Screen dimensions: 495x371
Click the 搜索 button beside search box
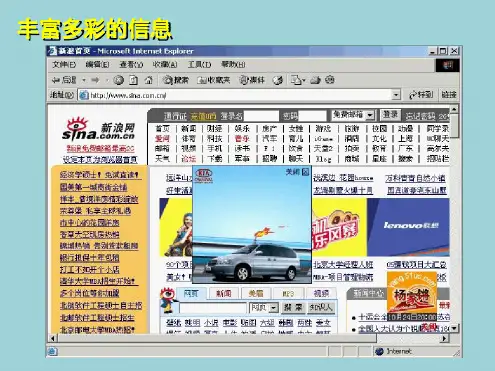coord(293,307)
